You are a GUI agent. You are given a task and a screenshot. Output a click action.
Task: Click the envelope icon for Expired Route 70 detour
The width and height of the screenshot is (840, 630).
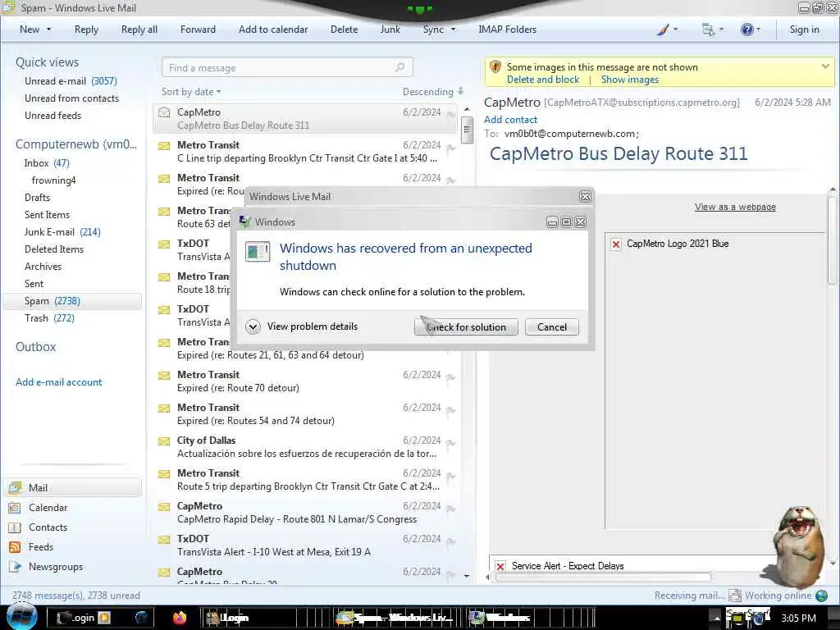click(164, 376)
